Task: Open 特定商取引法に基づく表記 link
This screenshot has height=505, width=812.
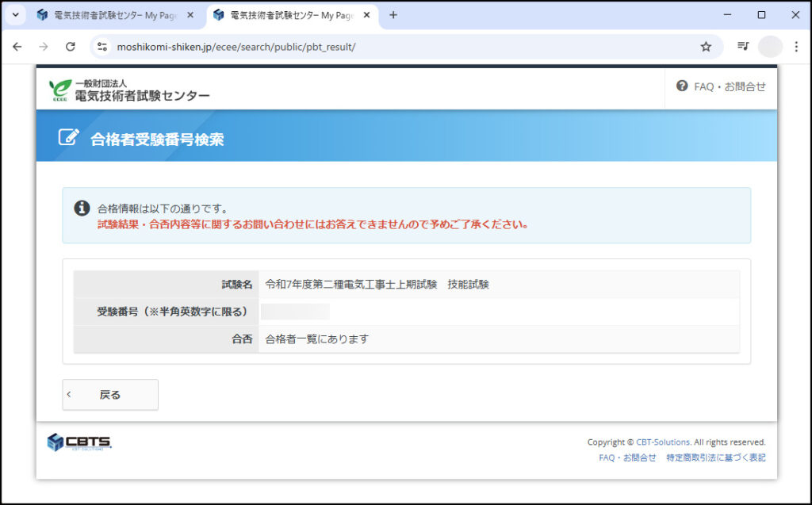Action: pyautogui.click(x=716, y=457)
